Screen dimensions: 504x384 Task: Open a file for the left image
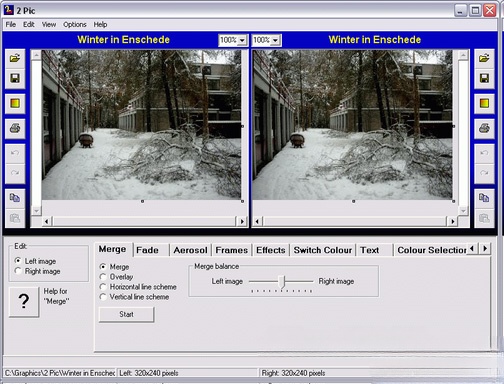click(x=15, y=59)
